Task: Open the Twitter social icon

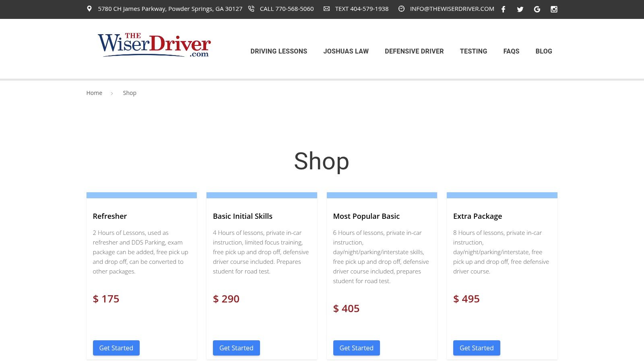Action: (520, 9)
